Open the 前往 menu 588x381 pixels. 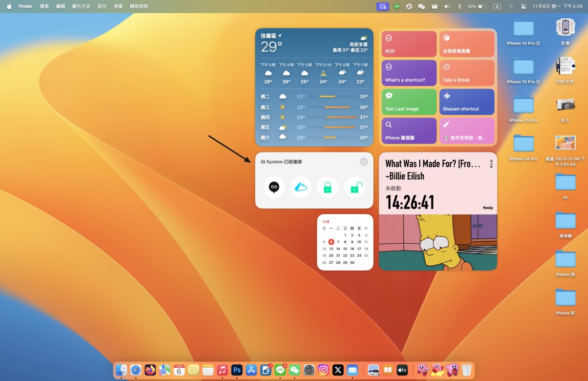pos(102,6)
